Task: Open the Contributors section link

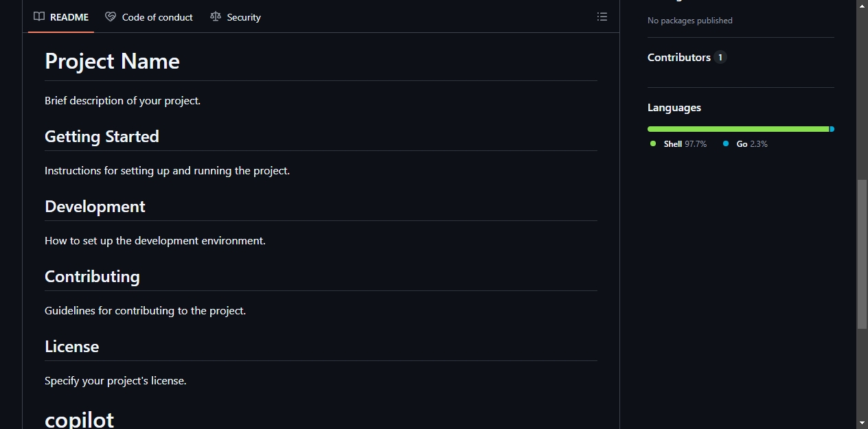Action: click(679, 58)
